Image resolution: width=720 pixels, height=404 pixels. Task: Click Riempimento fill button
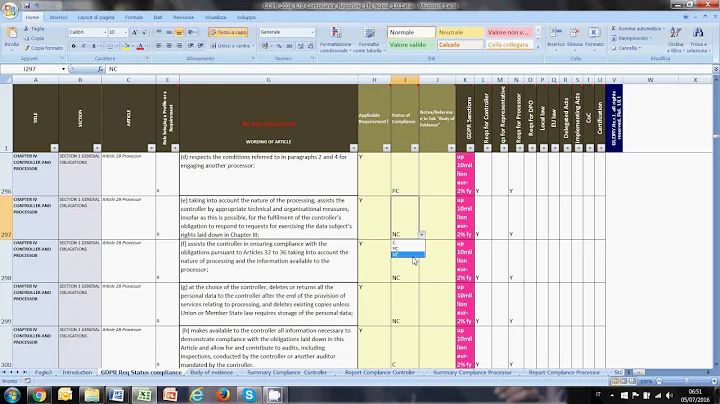[x=633, y=38]
